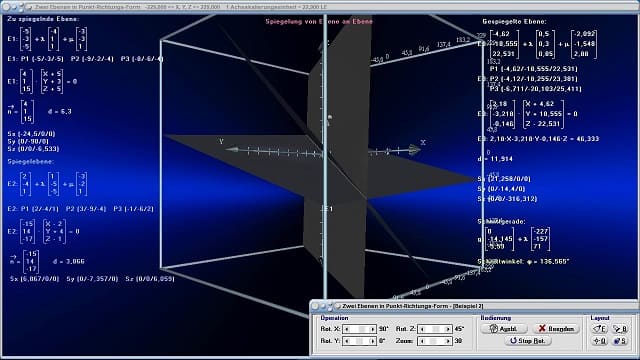Click the Rot. X value 90°
The width and height of the screenshot is (640, 360).
(384, 329)
